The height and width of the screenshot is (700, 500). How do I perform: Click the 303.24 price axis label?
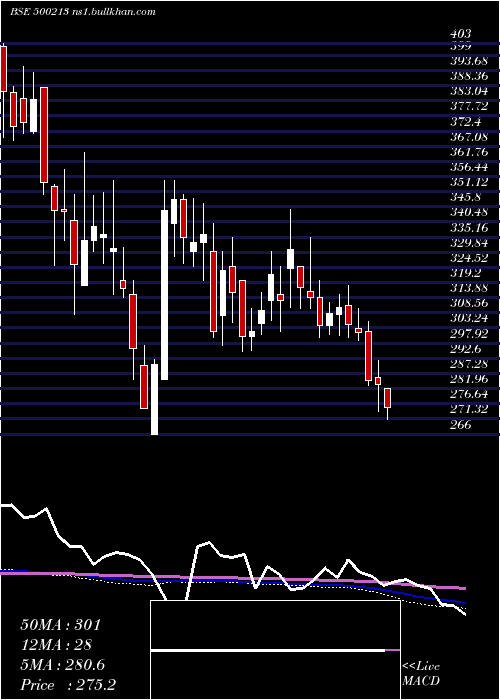(469, 319)
